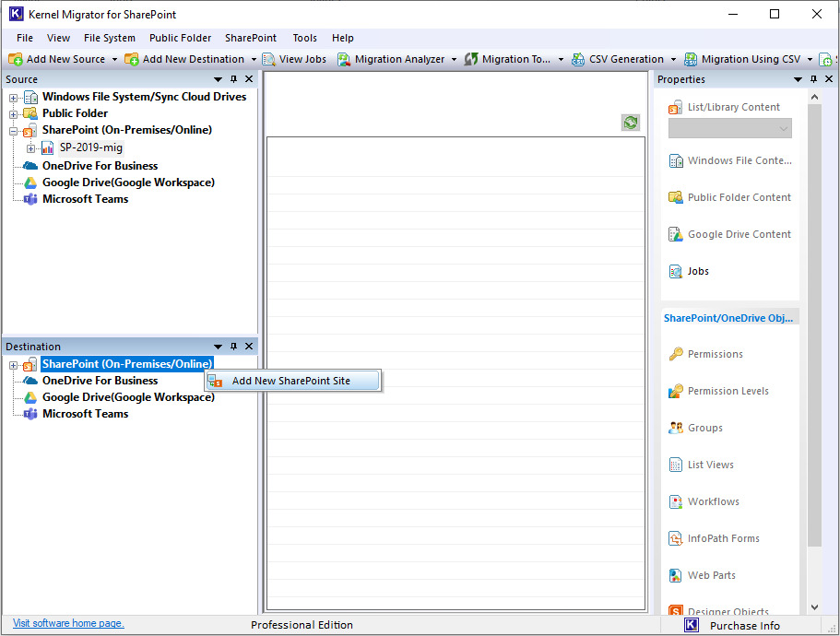Pin the Source panel
The height and width of the screenshot is (636, 840).
[233, 79]
